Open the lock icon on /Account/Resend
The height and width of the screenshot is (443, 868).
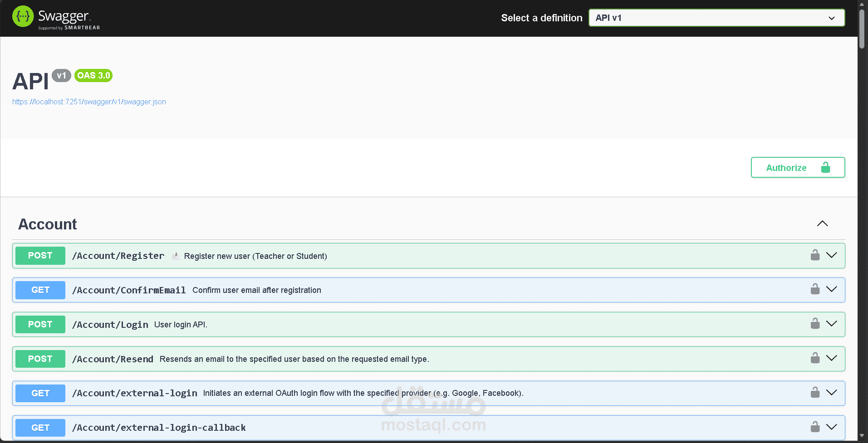(x=814, y=358)
